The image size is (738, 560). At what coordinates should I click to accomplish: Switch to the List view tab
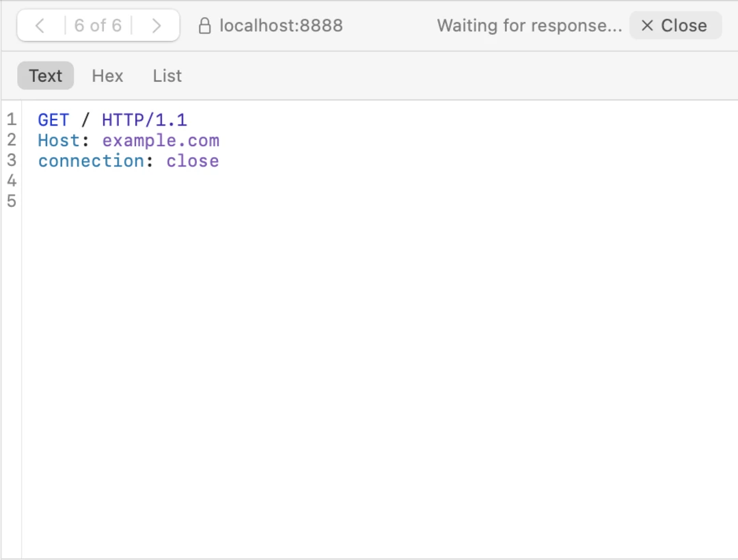167,76
